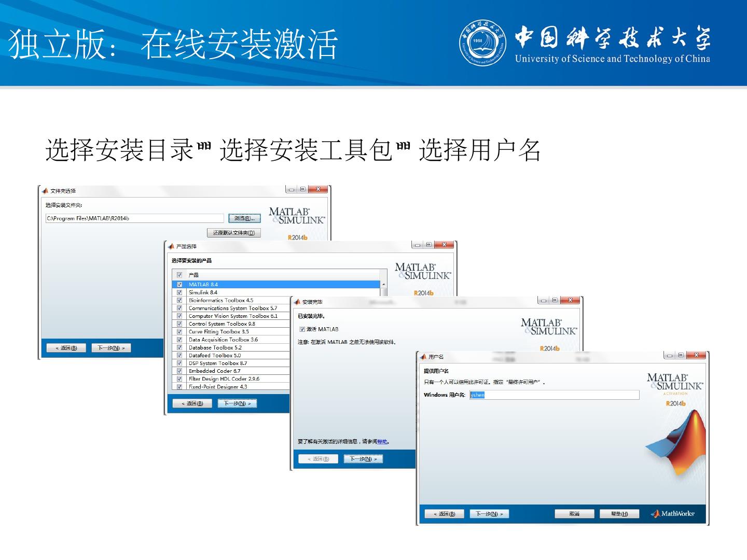Uncheck the Simulink 8.4 checkbox
Screen dimensions: 747x560
point(179,292)
